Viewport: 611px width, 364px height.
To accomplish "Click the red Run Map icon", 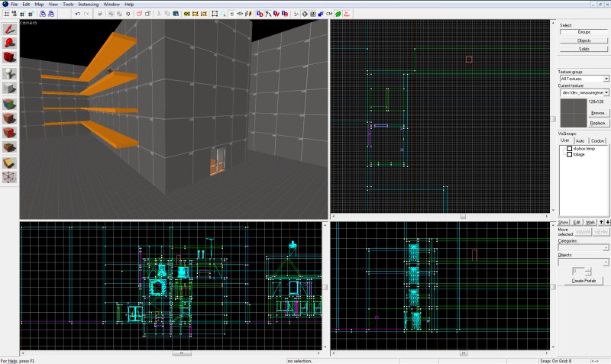I will (347, 14).
